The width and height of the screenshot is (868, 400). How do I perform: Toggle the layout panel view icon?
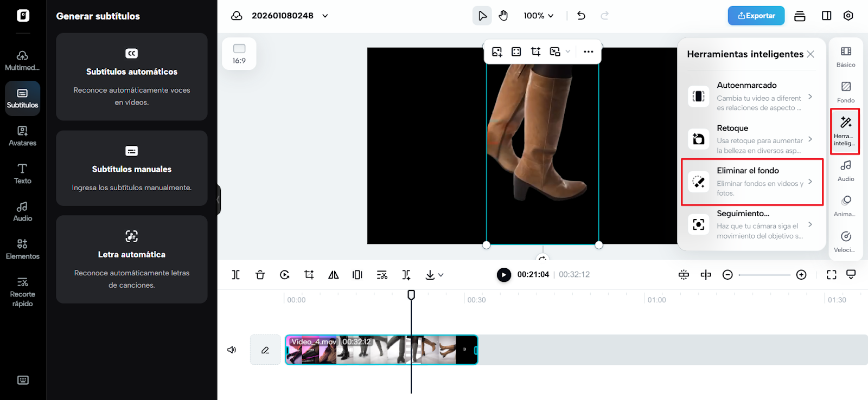(x=826, y=16)
